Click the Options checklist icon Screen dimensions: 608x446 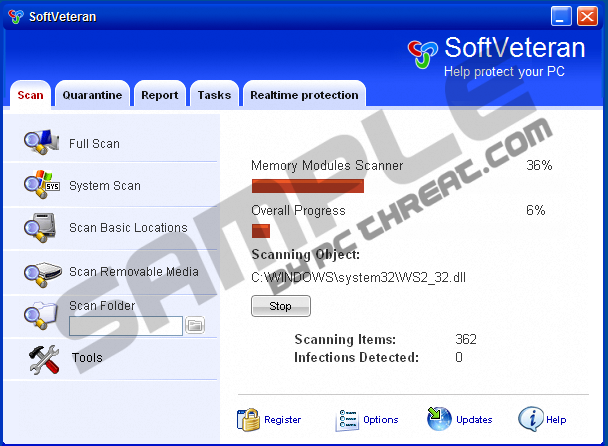point(346,420)
